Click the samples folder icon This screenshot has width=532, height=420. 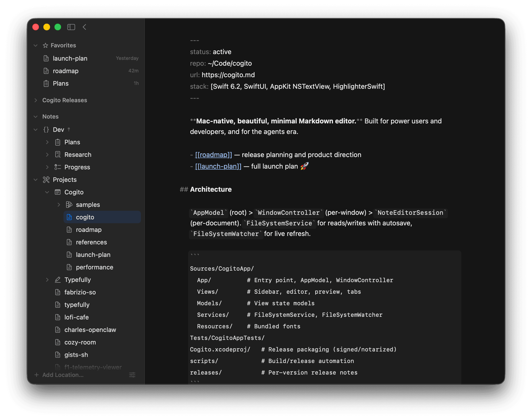pyautogui.click(x=69, y=205)
